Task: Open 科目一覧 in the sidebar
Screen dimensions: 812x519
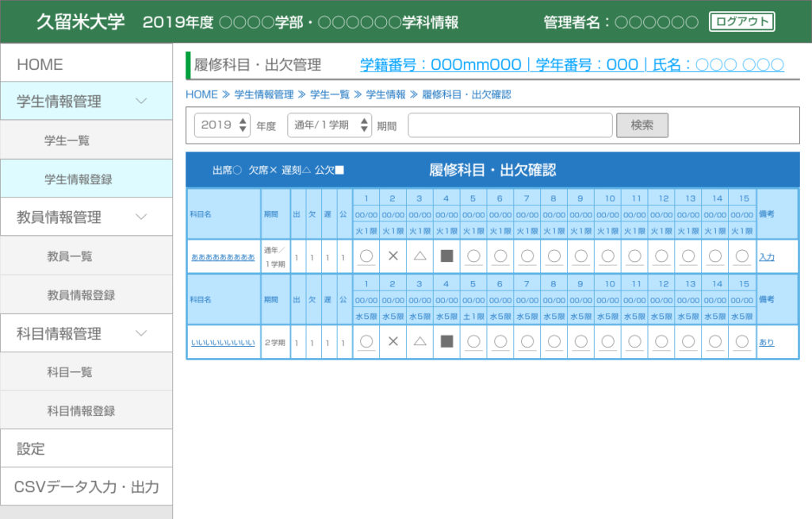Action: (86, 371)
